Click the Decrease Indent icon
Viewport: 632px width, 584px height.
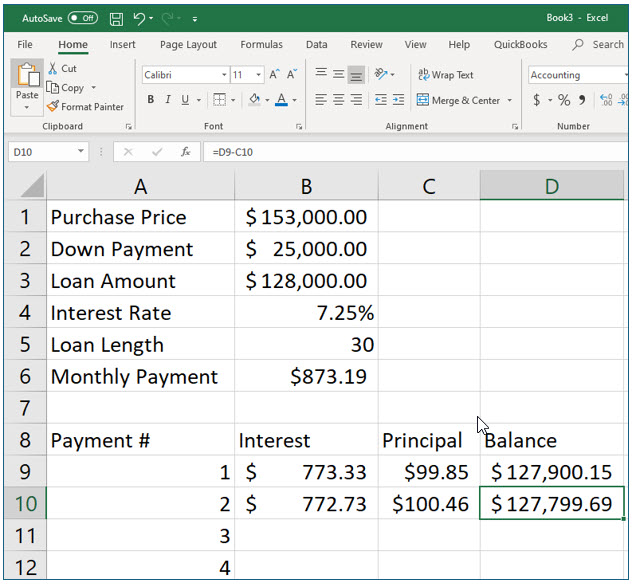pos(380,100)
